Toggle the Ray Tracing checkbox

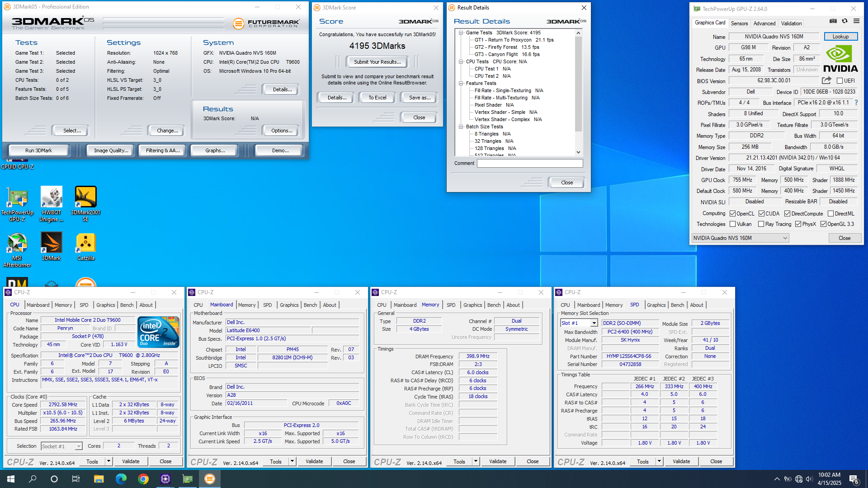761,224
